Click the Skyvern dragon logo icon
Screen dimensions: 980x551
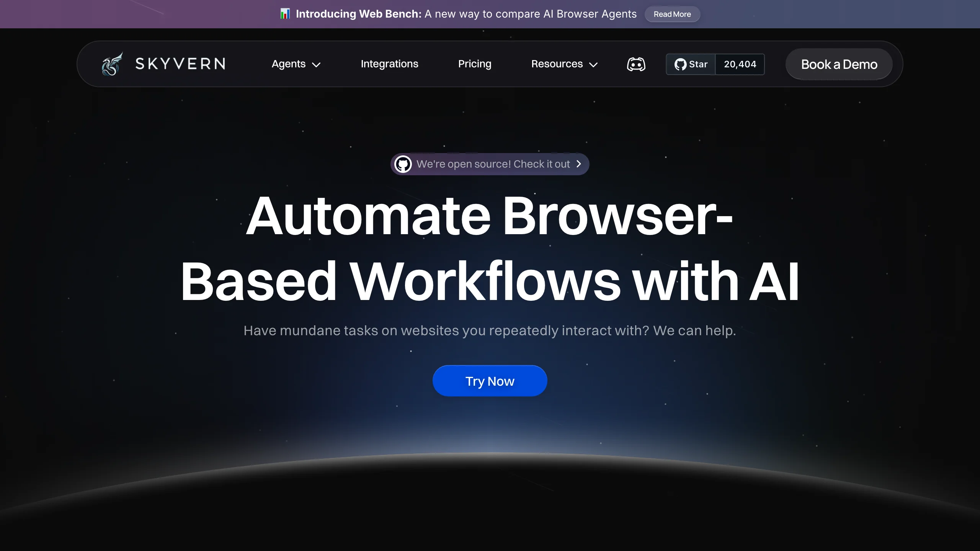(112, 64)
